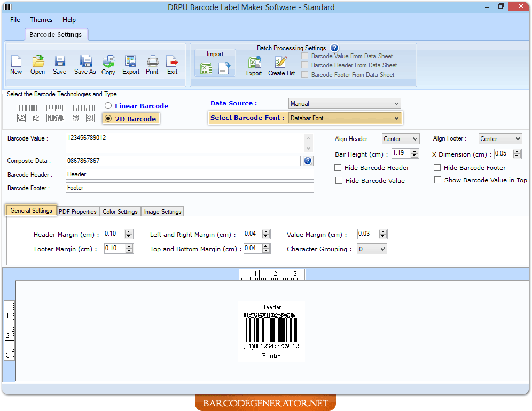Copy the barcode using the Copy icon
Screen dimensions: 532x411
point(108,65)
